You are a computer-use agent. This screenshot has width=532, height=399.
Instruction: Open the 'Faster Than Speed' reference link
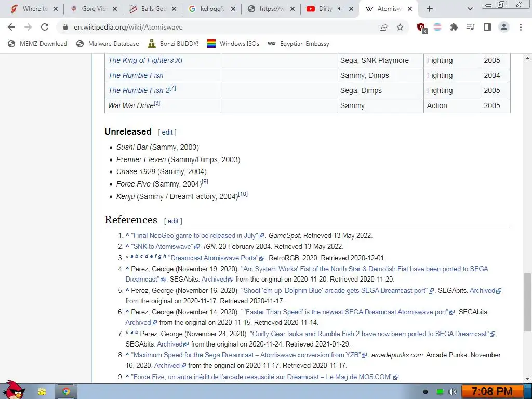(348, 312)
